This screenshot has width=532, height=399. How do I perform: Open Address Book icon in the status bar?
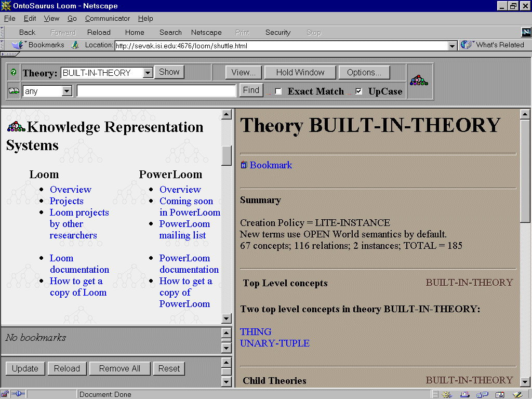[x=500, y=394]
